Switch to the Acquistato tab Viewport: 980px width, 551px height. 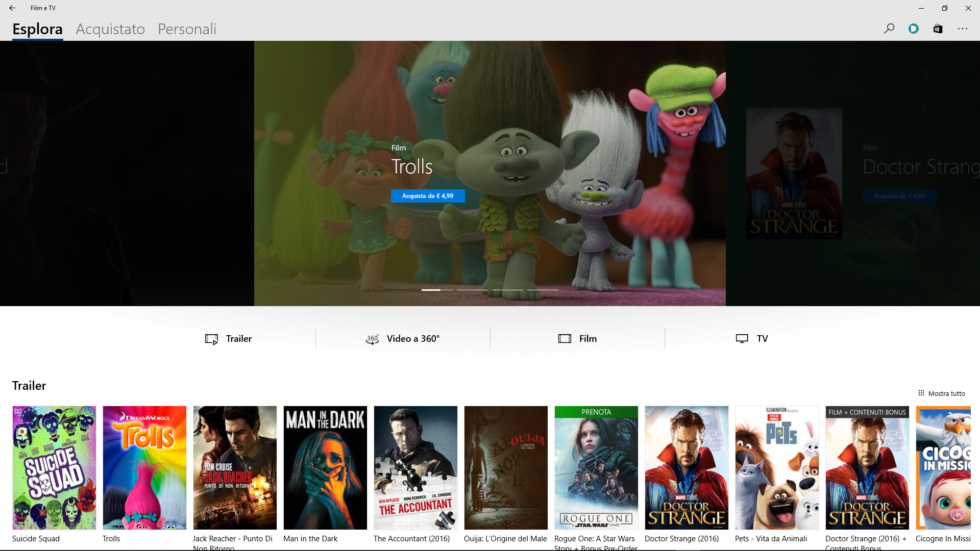[x=110, y=29]
